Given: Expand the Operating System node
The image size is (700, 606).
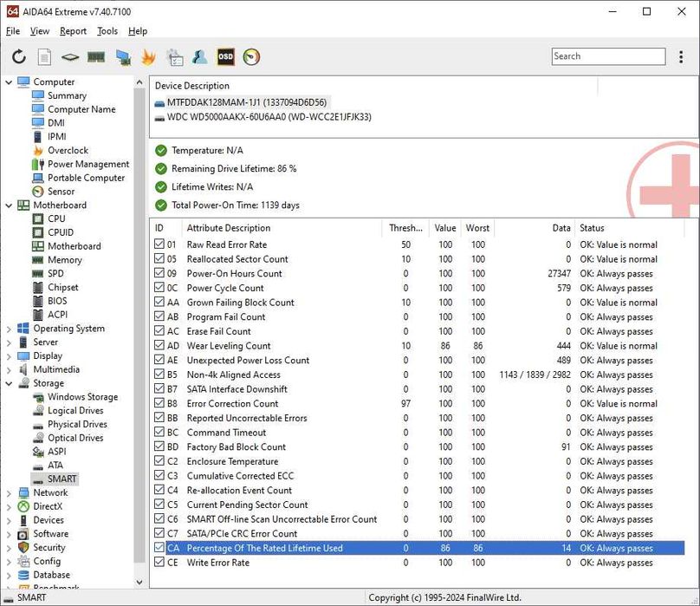Looking at the screenshot, I should point(9,329).
